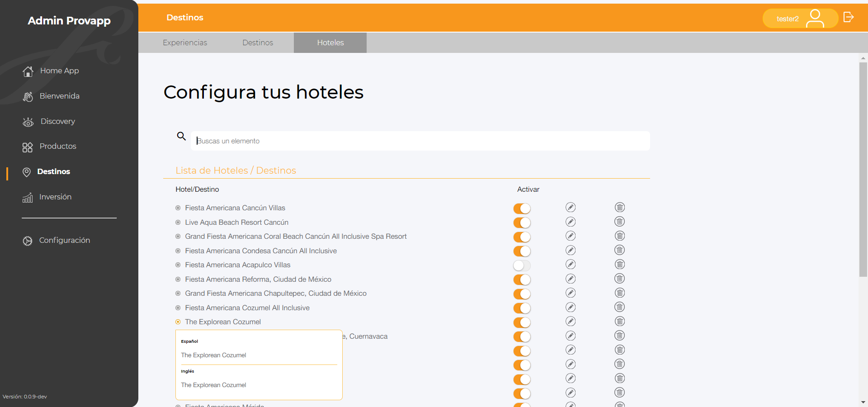The image size is (868, 407).
Task: Edit Grand Fiesta Americana Chapultepec entry
Action: tap(571, 293)
